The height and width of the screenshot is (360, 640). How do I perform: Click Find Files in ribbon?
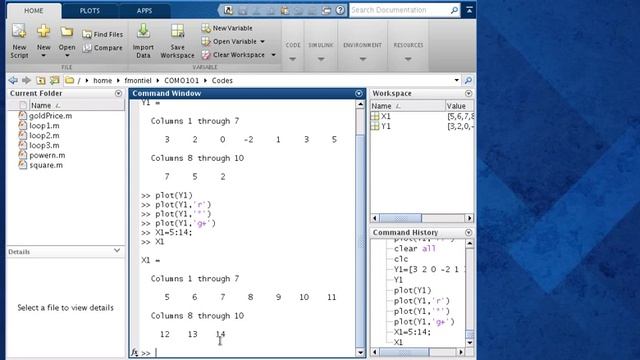point(102,34)
